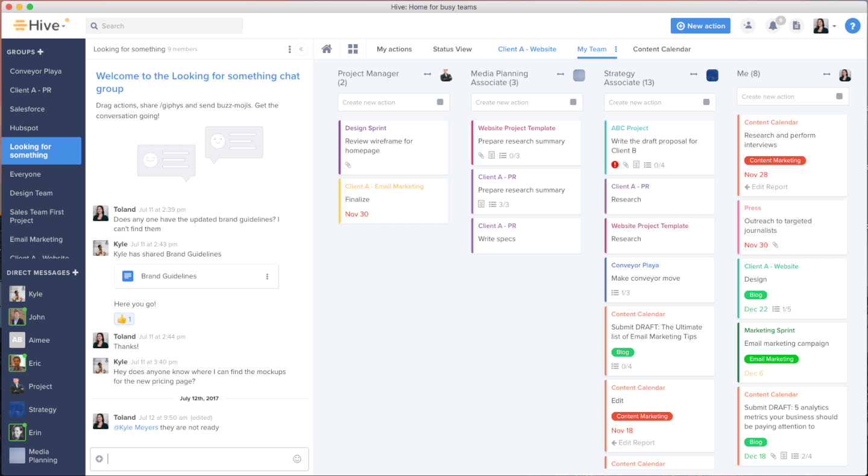Click the emoji smiley in message box
The width and height of the screenshot is (868, 476).
297,459
